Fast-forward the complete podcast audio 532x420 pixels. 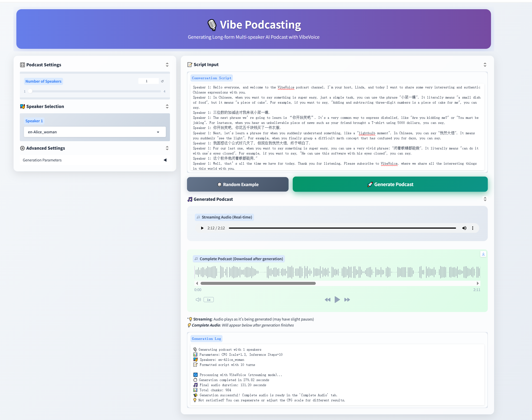pyautogui.click(x=347, y=300)
